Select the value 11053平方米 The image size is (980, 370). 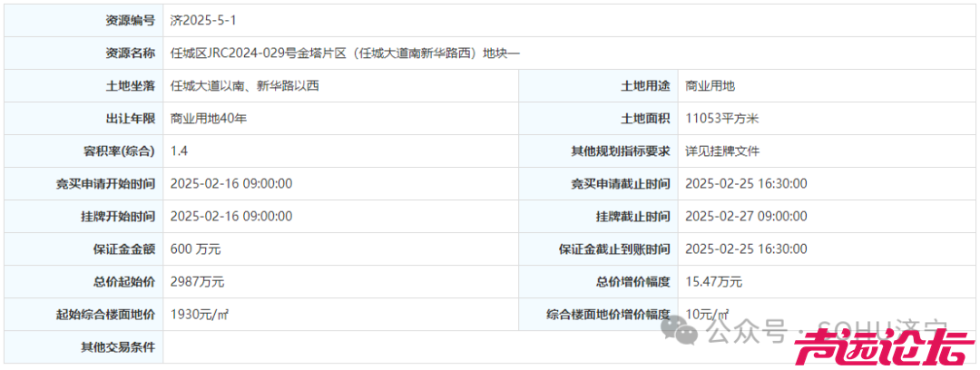coord(722,119)
